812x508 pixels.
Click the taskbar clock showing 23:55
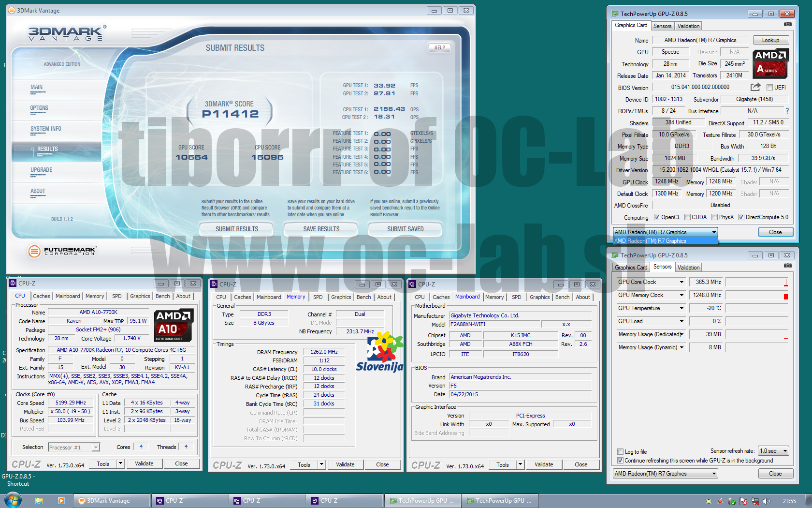(x=789, y=501)
